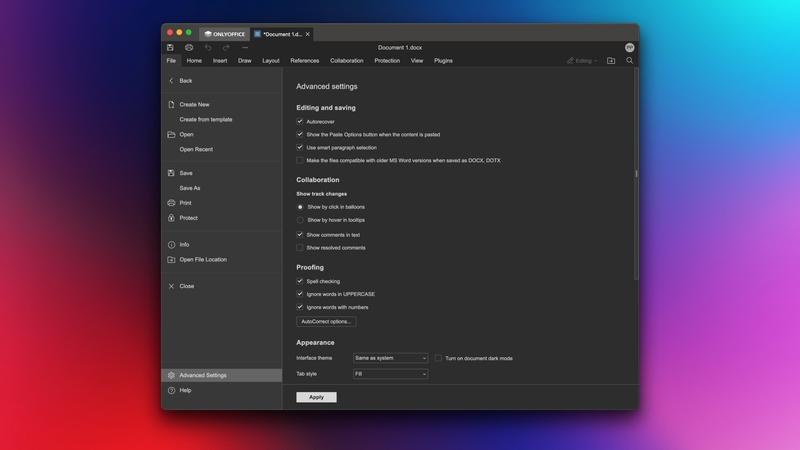Expand the Tab style dropdown
Viewport: 800px width, 450px height.
pyautogui.click(x=390, y=374)
